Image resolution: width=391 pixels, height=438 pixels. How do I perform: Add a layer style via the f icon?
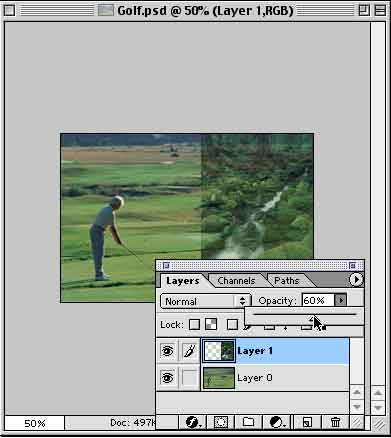click(x=193, y=422)
